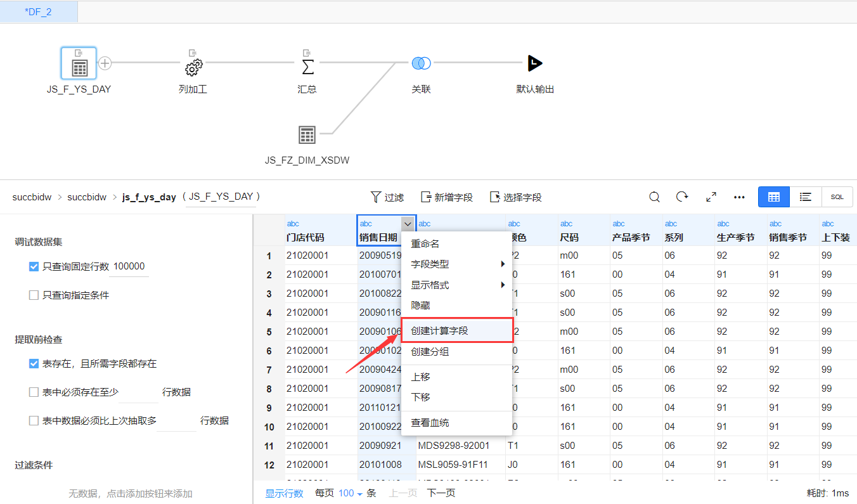857x504 pixels.
Task: Choose 查看血统 from the context menu
Action: click(456, 423)
